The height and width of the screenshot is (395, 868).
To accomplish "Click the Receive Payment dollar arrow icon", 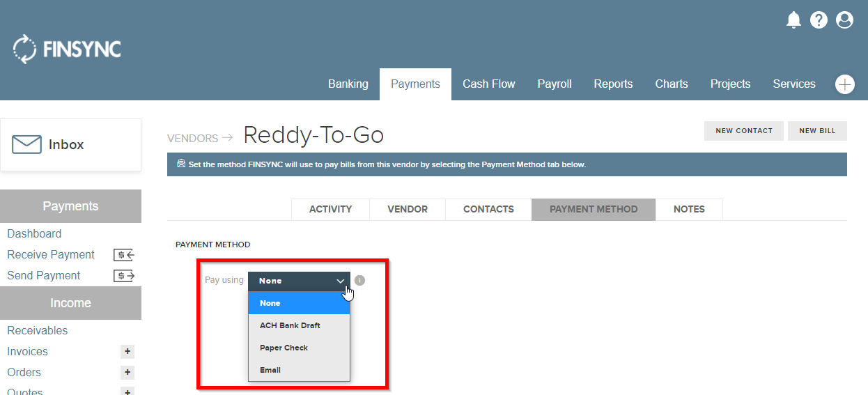I will 124,255.
